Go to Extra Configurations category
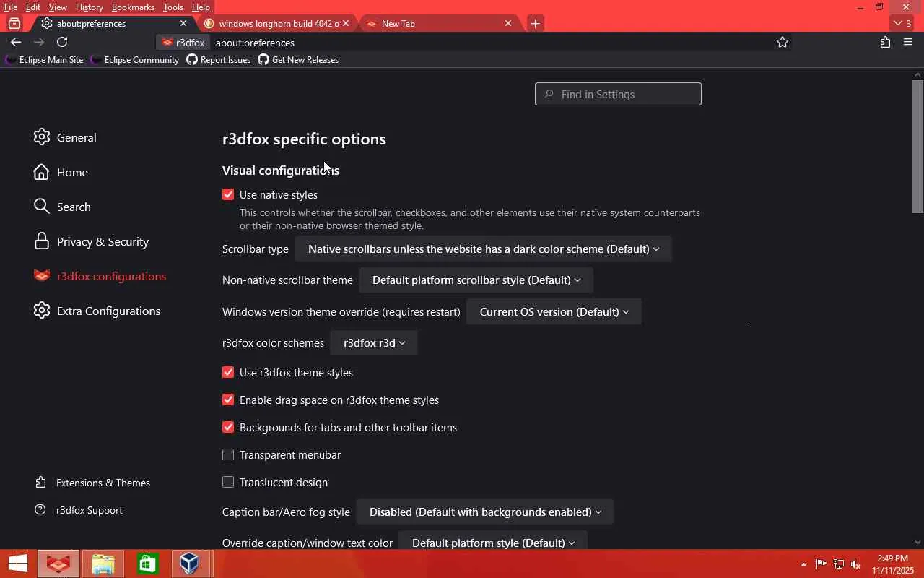 point(97,311)
